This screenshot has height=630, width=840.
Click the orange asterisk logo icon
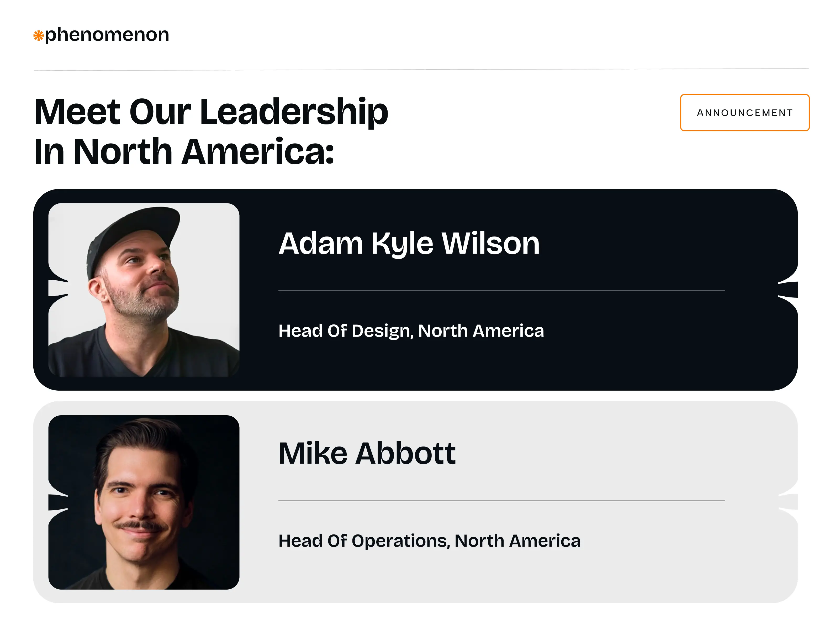click(38, 36)
